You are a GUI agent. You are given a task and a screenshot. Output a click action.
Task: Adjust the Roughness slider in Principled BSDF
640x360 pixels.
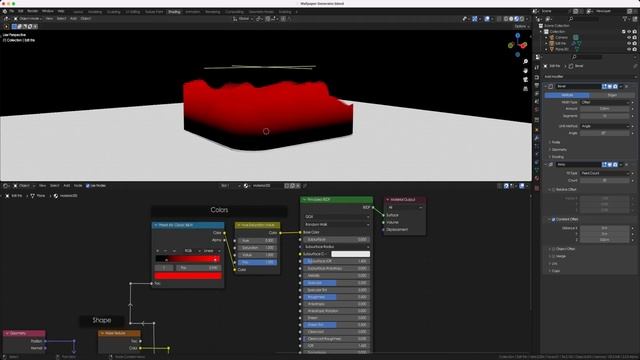click(x=337, y=297)
